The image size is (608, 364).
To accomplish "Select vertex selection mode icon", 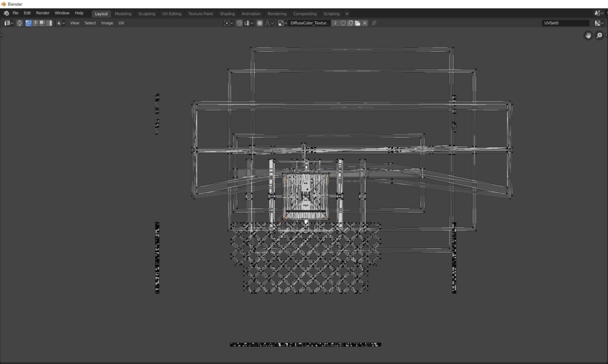I will tap(28, 23).
